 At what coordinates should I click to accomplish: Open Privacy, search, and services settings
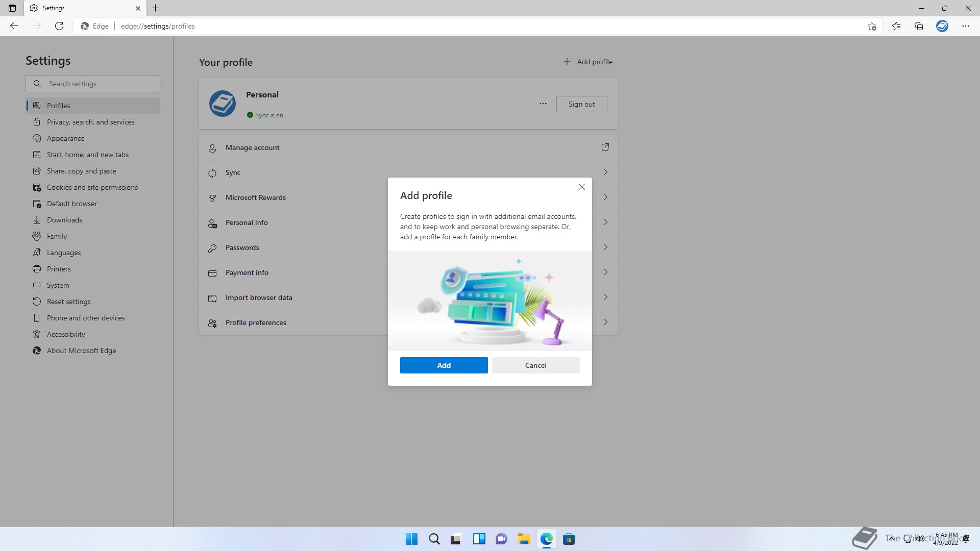(93, 122)
